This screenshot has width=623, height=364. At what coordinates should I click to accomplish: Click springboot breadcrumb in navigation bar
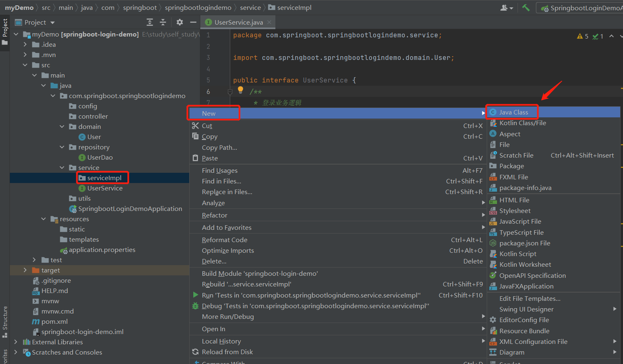pos(140,7)
